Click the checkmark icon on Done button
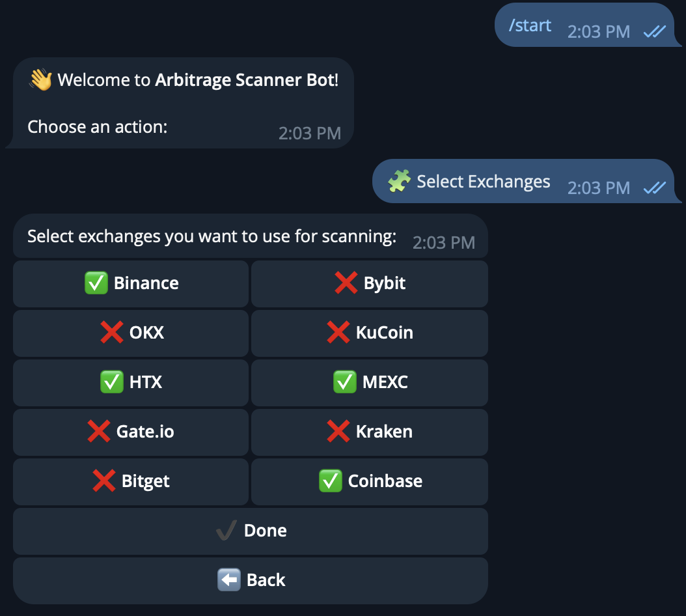This screenshot has height=616, width=686. (x=225, y=530)
